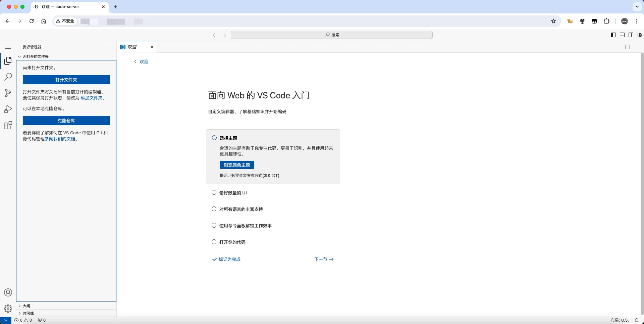Image resolution: width=644 pixels, height=324 pixels.
Task: Select the Search icon in the activity bar
Action: pos(8,77)
